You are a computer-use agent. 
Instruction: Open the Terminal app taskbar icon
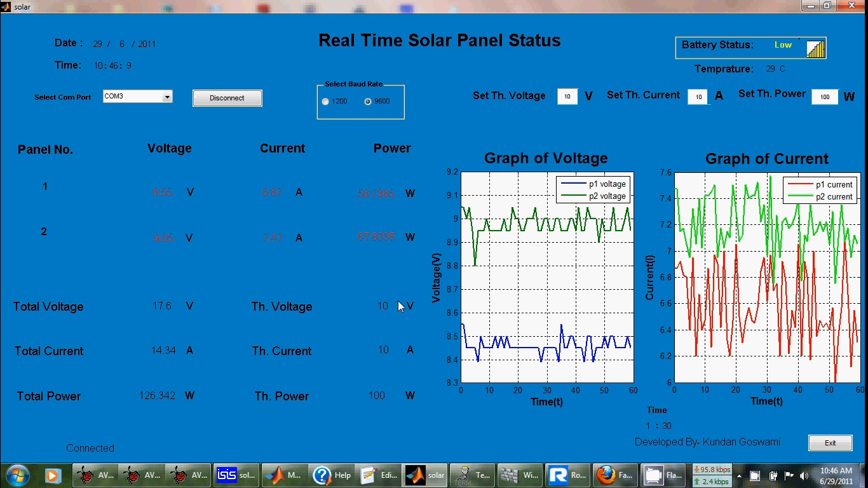click(x=473, y=475)
